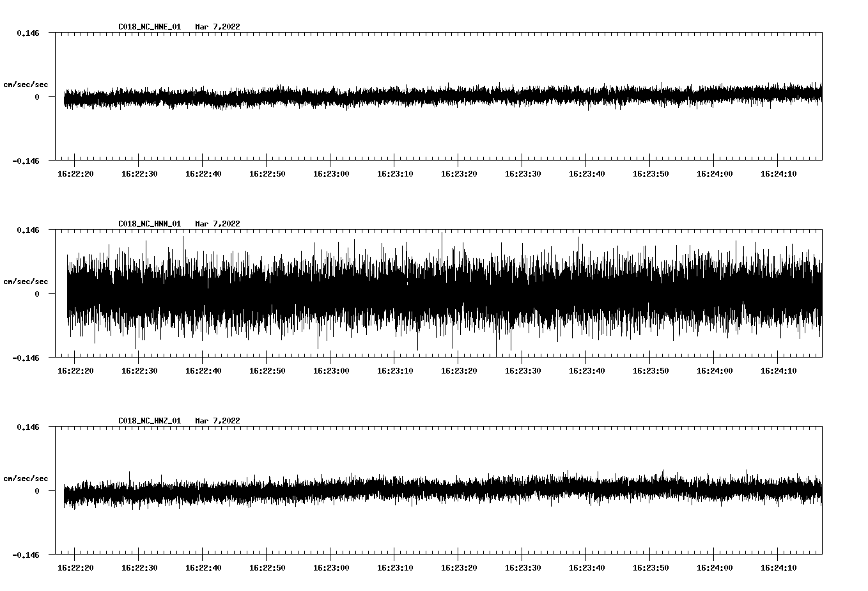
Task: Click 16:22:20 time label under HNE plot
Action: (75, 173)
